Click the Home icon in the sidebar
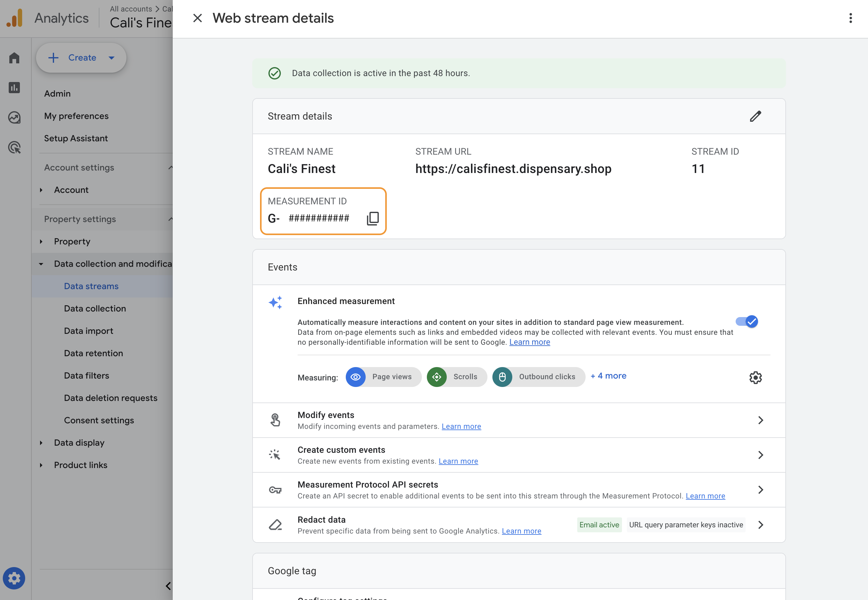 point(14,57)
